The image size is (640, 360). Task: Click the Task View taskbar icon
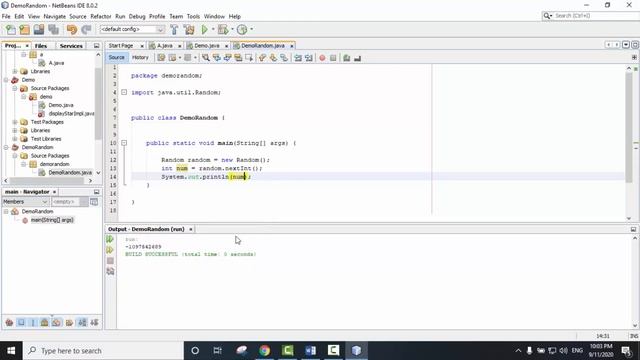(218, 351)
